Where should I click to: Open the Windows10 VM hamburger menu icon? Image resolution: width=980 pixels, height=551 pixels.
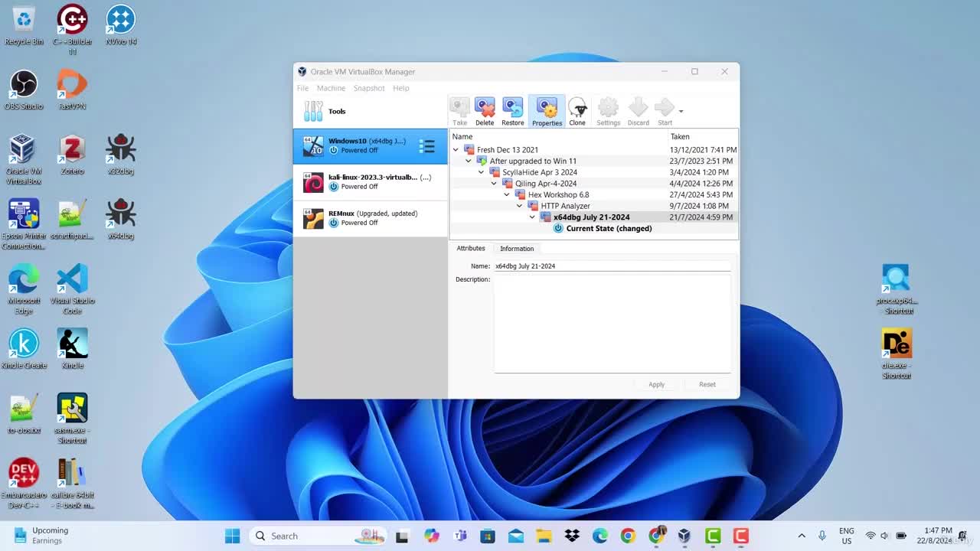pyautogui.click(x=427, y=145)
